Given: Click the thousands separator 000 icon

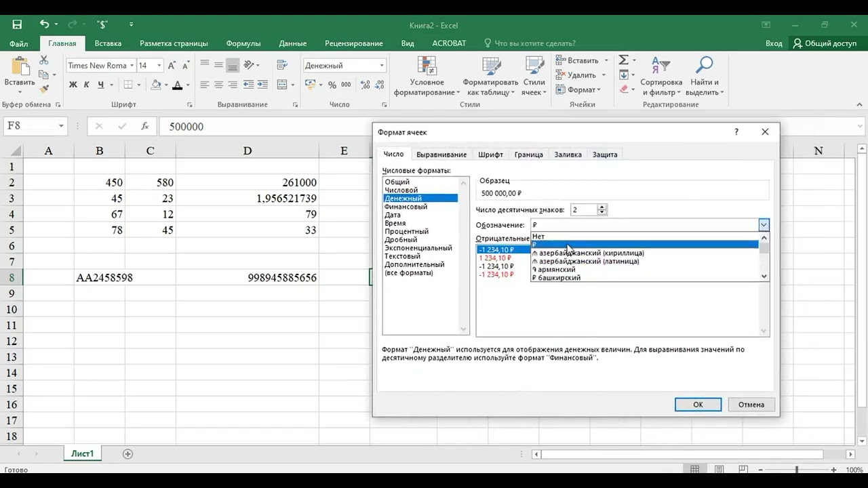Looking at the screenshot, I should (x=347, y=85).
